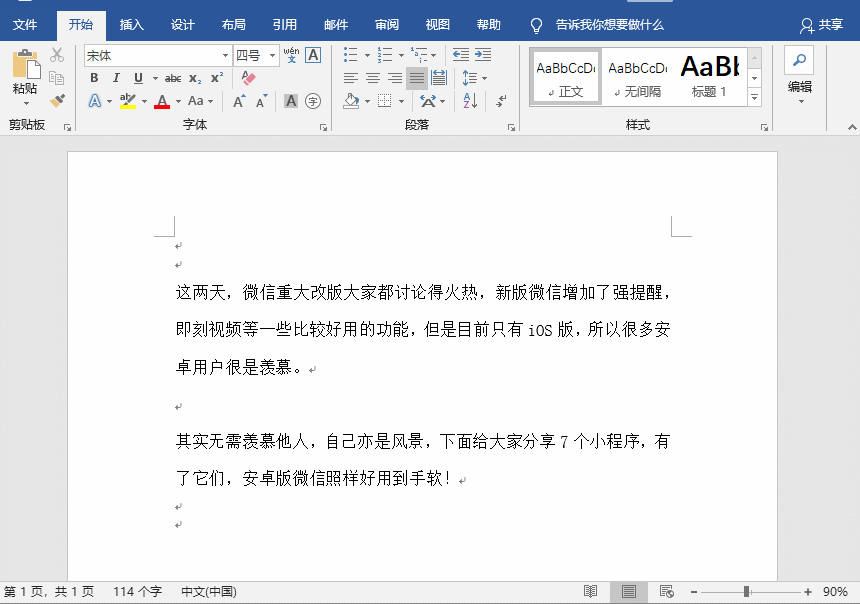Open the 文件 menu
Image resolution: width=860 pixels, height=604 pixels.
click(x=25, y=25)
